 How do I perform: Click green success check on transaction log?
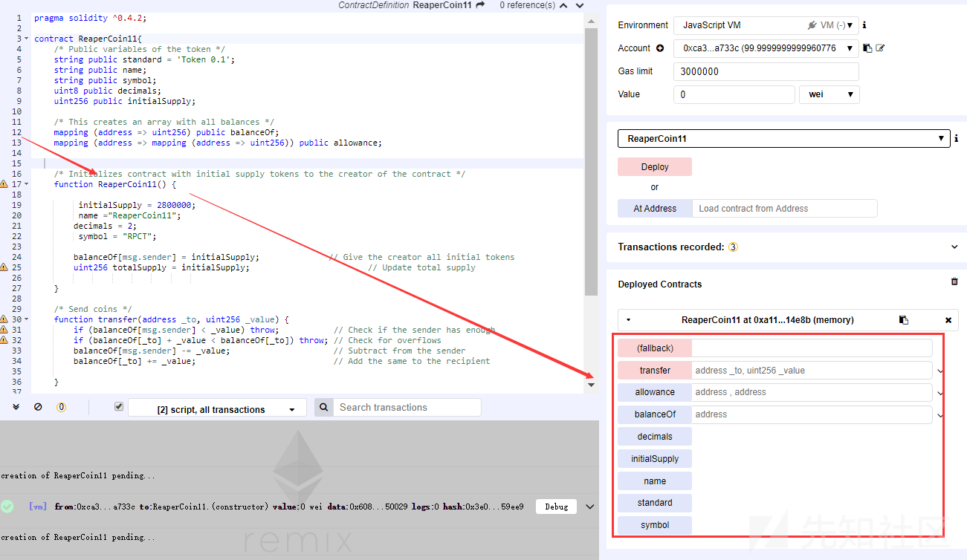7,507
